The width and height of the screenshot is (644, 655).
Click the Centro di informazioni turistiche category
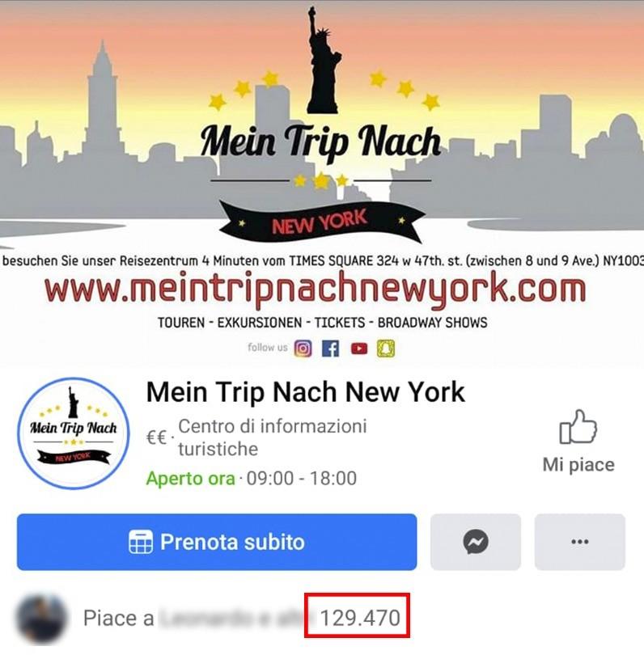(x=273, y=437)
